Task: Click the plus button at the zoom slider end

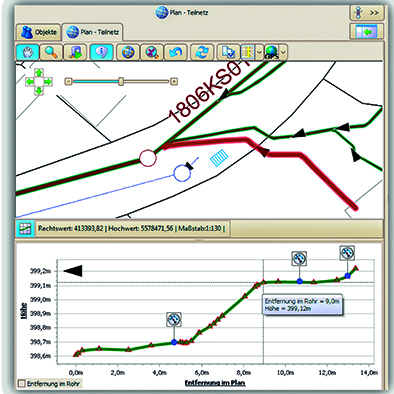Action: click(x=174, y=81)
